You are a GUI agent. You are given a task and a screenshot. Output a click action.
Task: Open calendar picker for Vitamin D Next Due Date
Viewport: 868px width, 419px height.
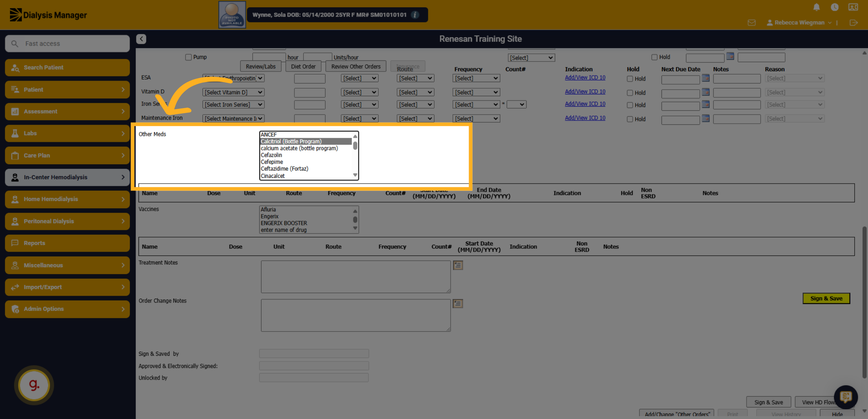[x=706, y=92]
